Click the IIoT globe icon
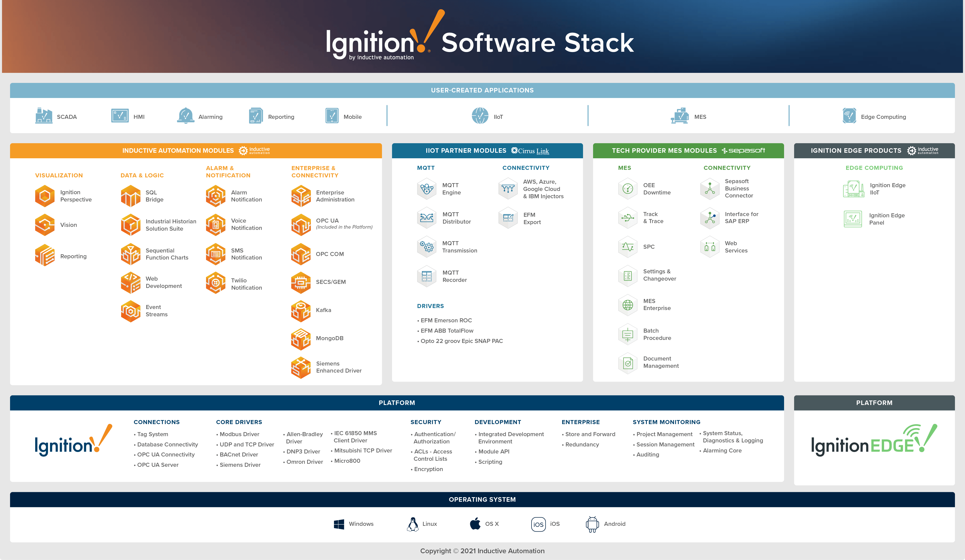This screenshot has height=560, width=965. point(480,116)
